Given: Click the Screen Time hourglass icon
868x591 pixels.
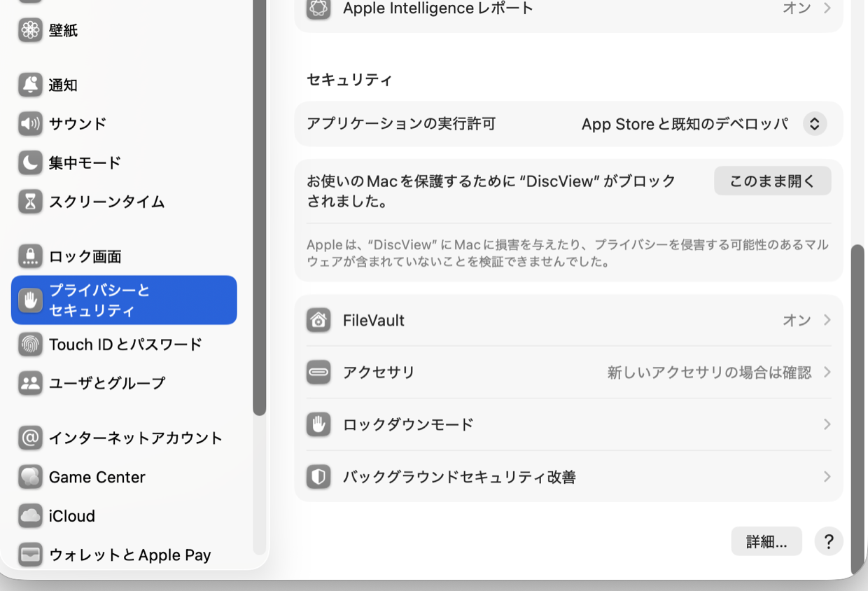Looking at the screenshot, I should click(x=30, y=202).
